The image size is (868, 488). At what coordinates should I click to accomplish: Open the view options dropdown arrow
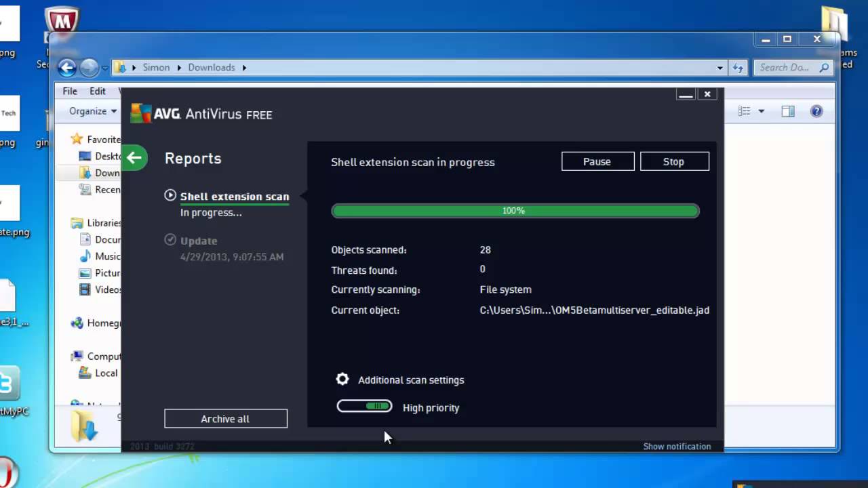761,111
